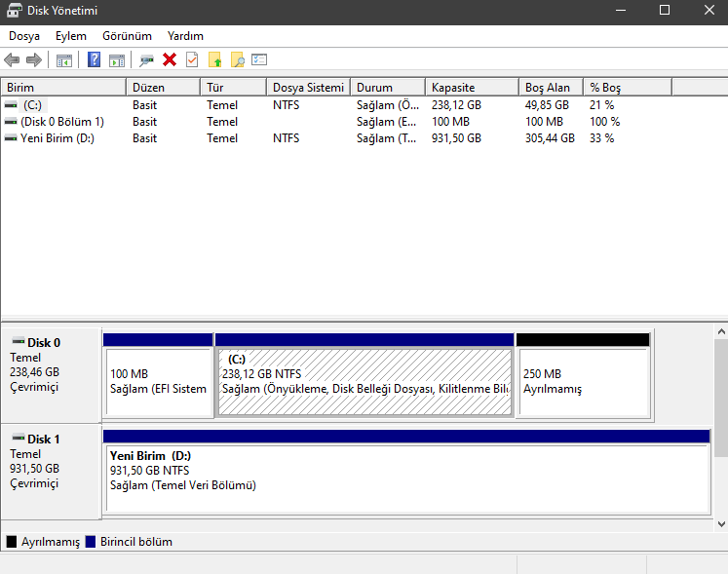Sort by Dosya Sistemi column header
This screenshot has width=728, height=574.
(308, 88)
